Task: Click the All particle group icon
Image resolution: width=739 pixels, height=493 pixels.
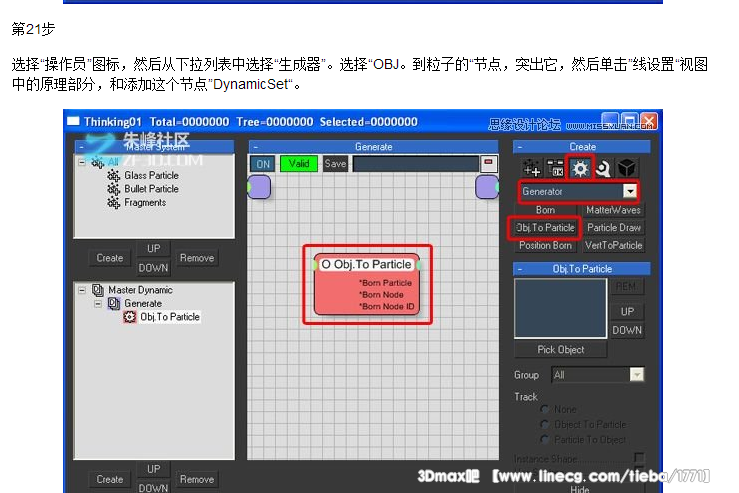Action: (x=98, y=163)
